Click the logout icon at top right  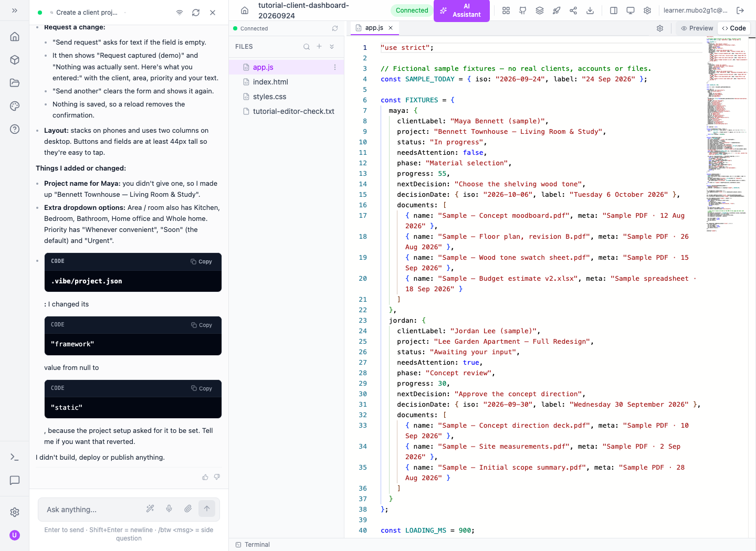pos(740,10)
